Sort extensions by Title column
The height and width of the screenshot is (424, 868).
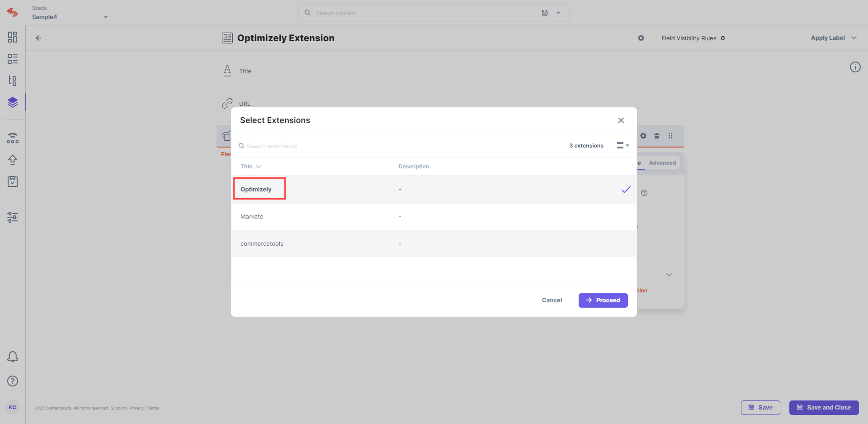click(x=251, y=166)
